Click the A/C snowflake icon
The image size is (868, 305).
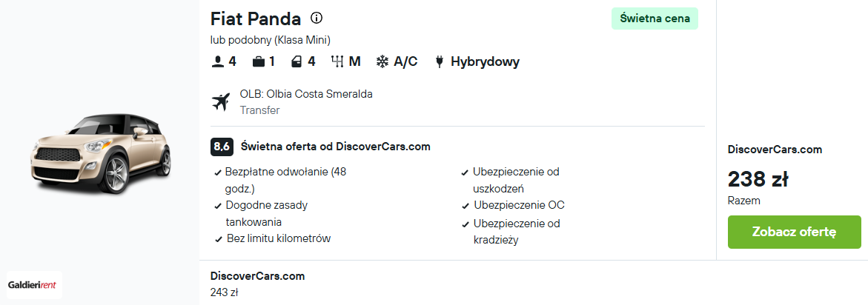(382, 62)
